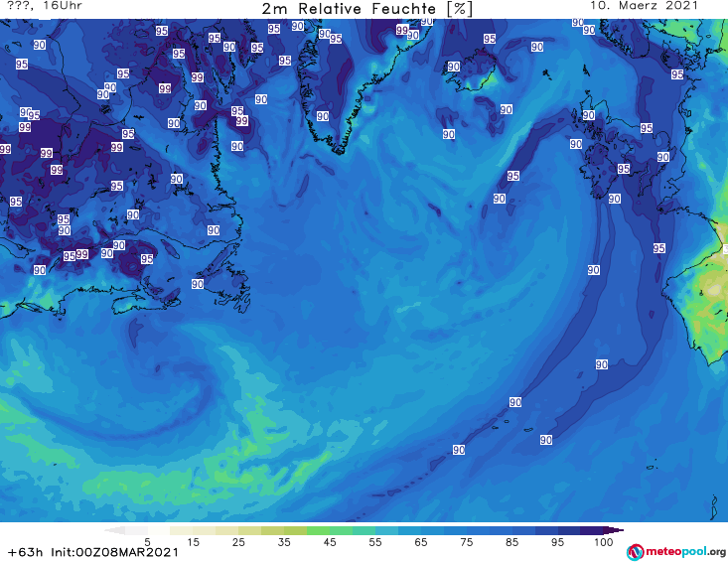Click colorbar legend value "65"

421,541
